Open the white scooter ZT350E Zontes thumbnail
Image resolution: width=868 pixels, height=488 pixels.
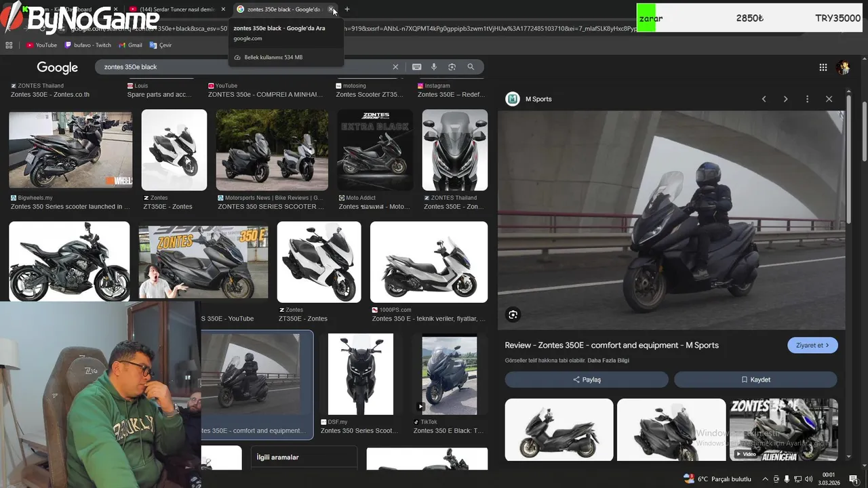pos(174,150)
